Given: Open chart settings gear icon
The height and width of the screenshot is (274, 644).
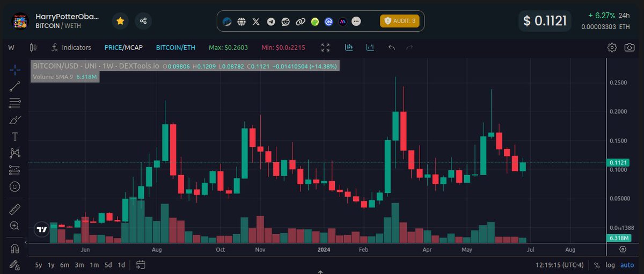Looking at the screenshot, I should coord(612,48).
